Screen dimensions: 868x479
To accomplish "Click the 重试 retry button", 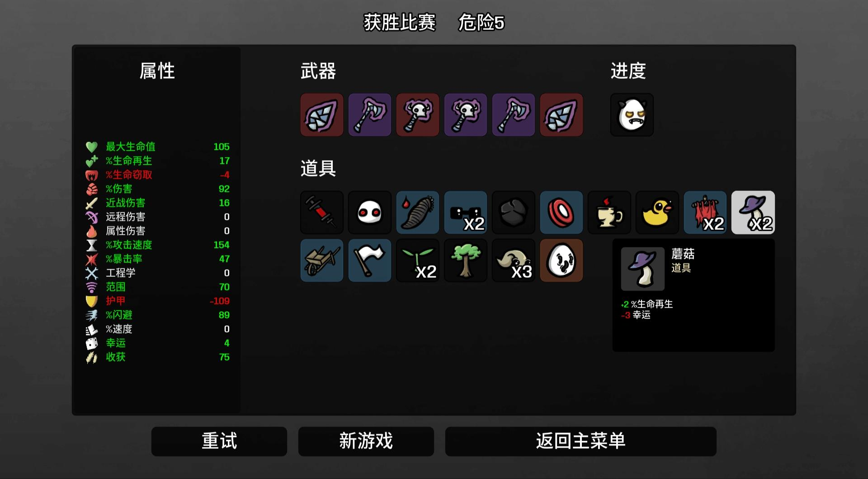I will (219, 441).
